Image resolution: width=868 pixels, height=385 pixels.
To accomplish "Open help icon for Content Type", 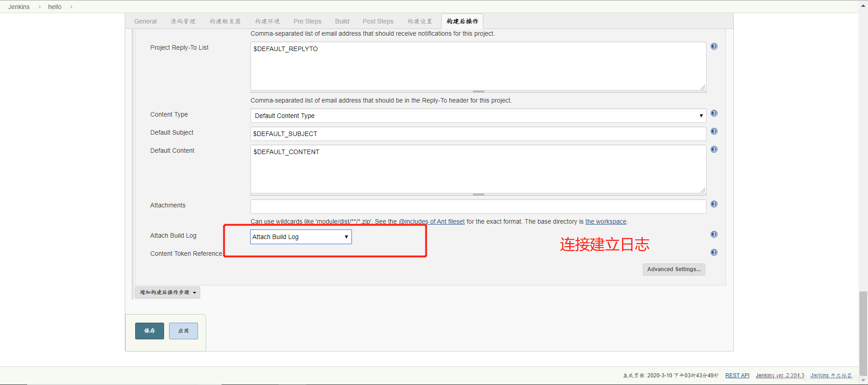I will [x=714, y=113].
